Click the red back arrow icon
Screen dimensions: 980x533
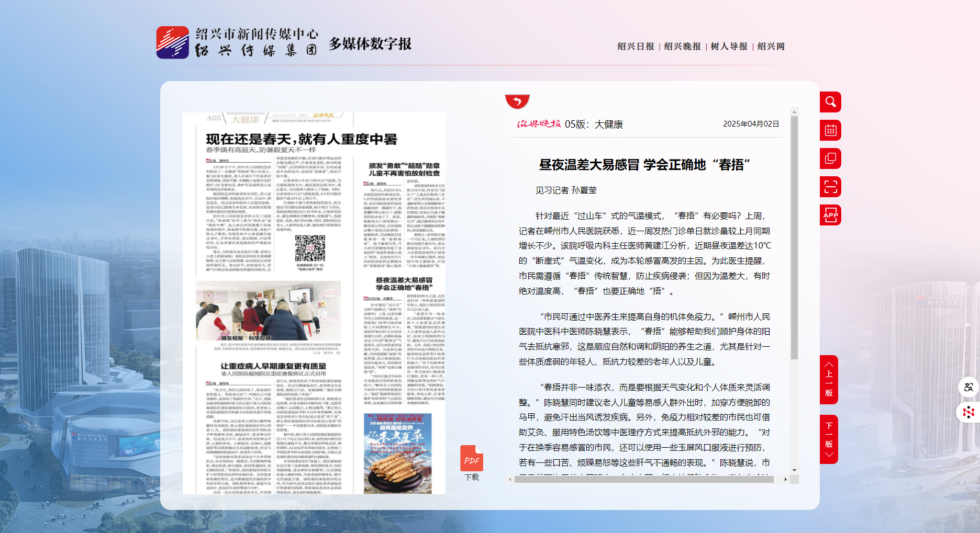click(x=517, y=101)
